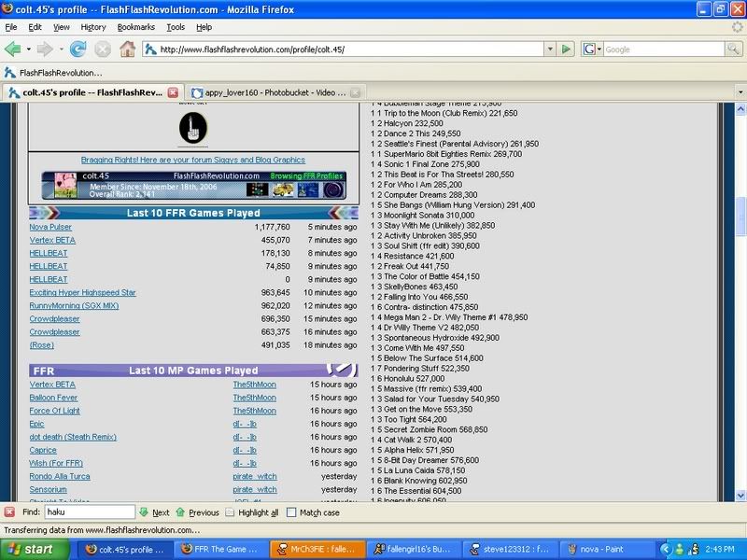
Task: Open pirate_witch profile beside Sensorium
Action: (x=255, y=489)
